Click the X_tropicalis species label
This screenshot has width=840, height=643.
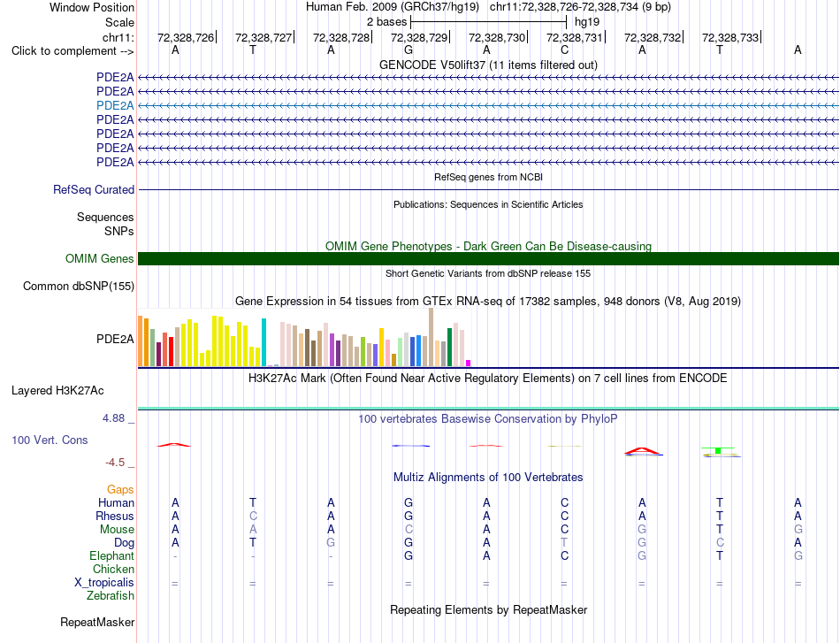pyautogui.click(x=104, y=583)
